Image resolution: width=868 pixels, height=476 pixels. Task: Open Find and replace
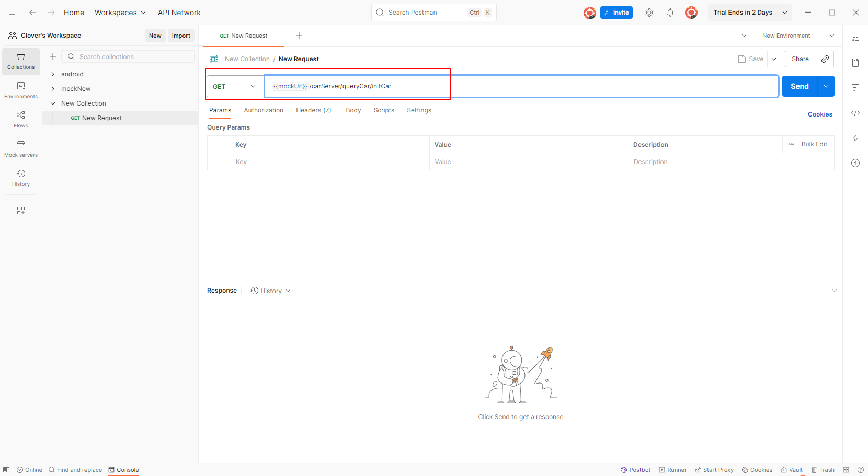[x=75, y=470]
